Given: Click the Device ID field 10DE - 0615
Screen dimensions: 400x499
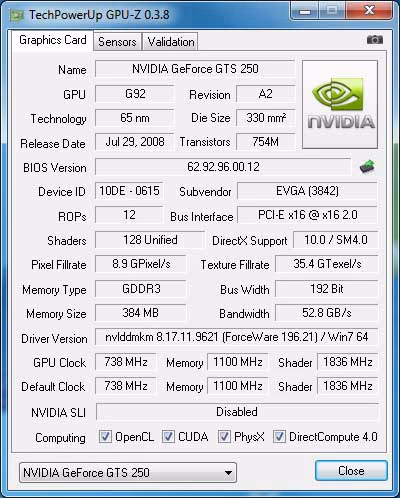Looking at the screenshot, I should pyautogui.click(x=129, y=191).
